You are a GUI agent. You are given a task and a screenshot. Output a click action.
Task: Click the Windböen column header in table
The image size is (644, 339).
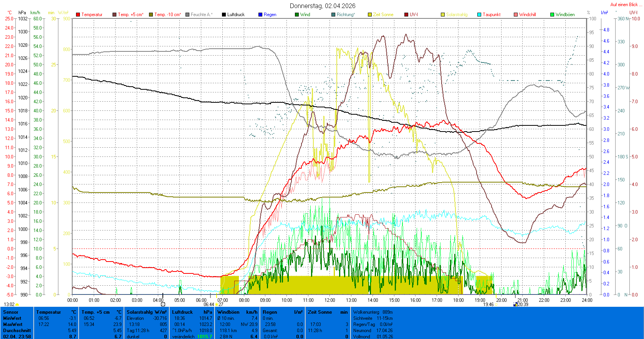(x=228, y=312)
